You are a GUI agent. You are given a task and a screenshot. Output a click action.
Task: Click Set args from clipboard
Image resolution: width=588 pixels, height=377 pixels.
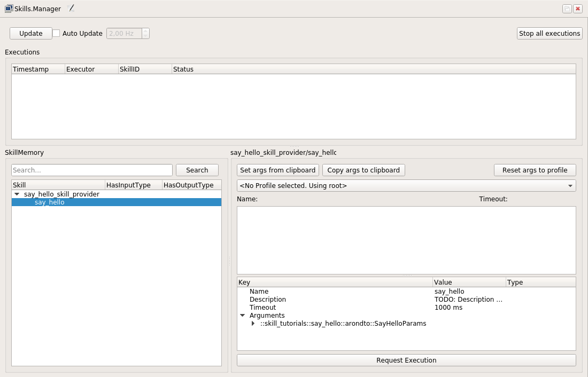[277, 170]
